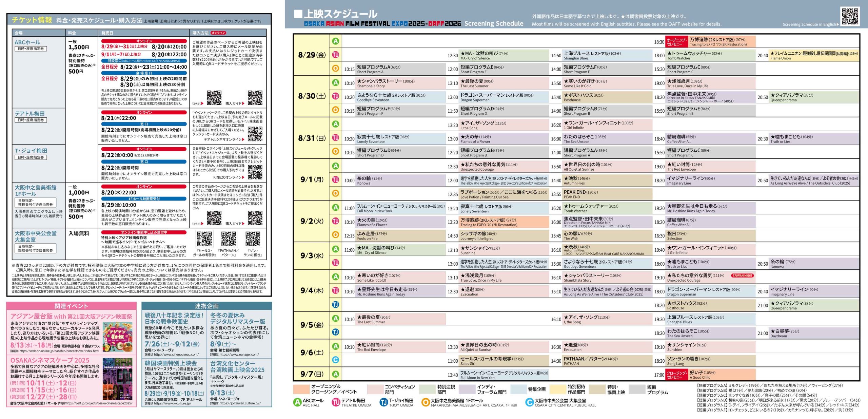Screen dimensions: 868x419
Task: Click the チケット情報 heading
Action: pyautogui.click(x=32, y=20)
